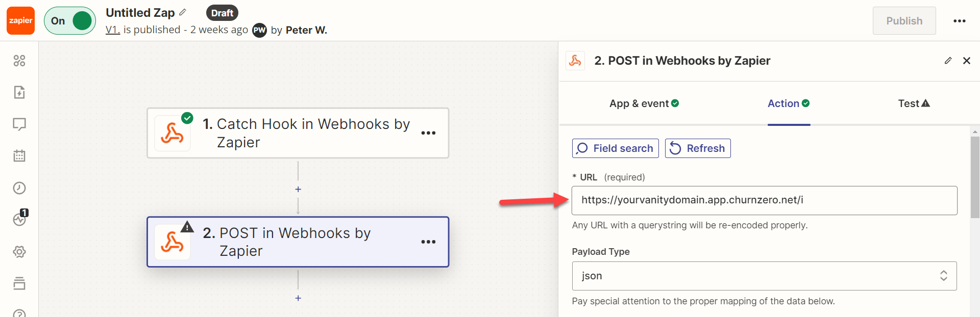Edit the Untitled Zap name pencil icon
This screenshot has height=317, width=980.
183,12
